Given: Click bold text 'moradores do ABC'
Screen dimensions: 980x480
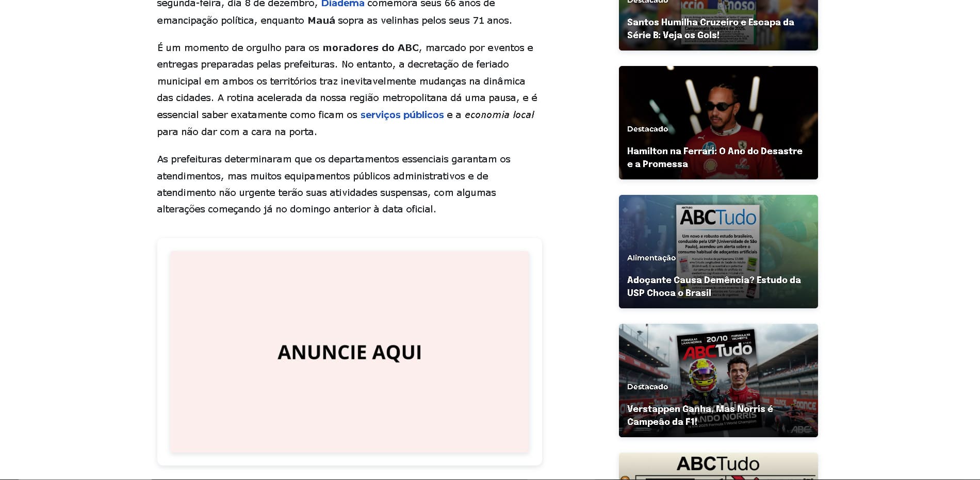Looking at the screenshot, I should (x=371, y=48).
